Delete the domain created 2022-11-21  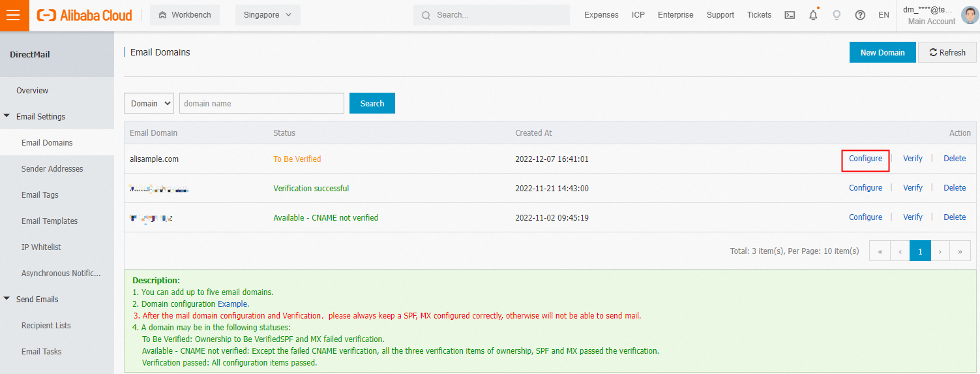(x=955, y=188)
